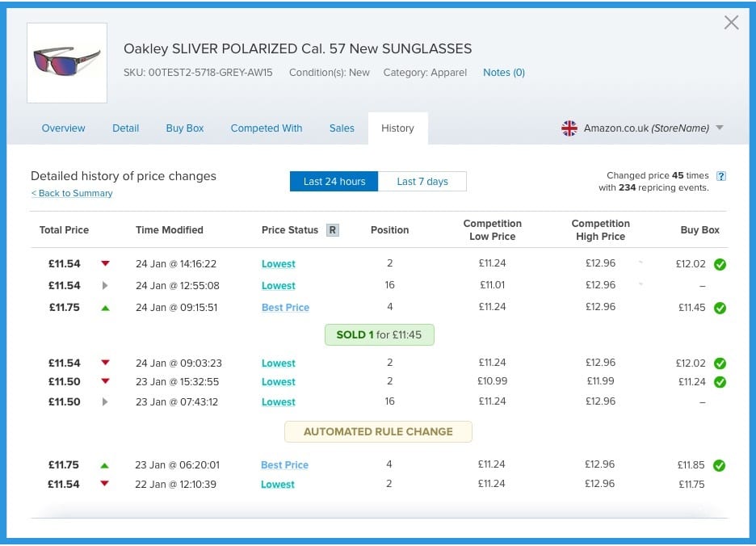Click the SOLD 1 for £11:45 badge
The image size is (756, 546).
379,334
